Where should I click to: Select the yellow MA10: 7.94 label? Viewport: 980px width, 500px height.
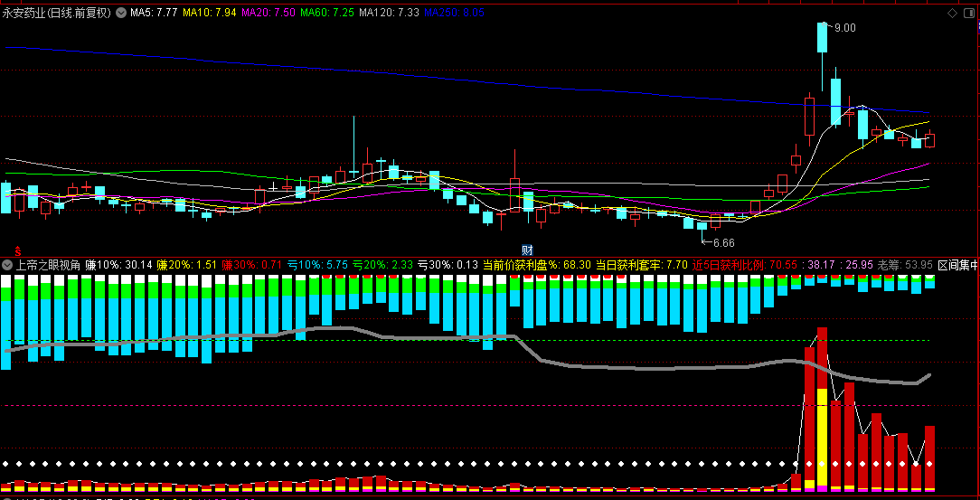pyautogui.click(x=210, y=13)
